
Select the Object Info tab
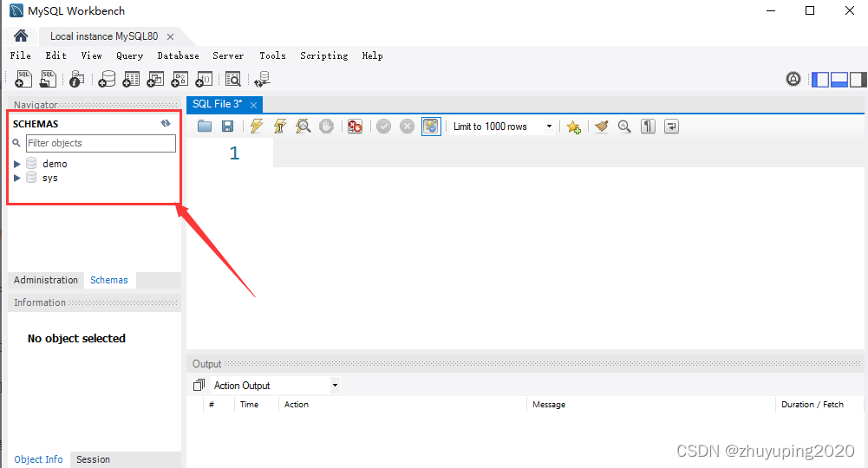38,459
